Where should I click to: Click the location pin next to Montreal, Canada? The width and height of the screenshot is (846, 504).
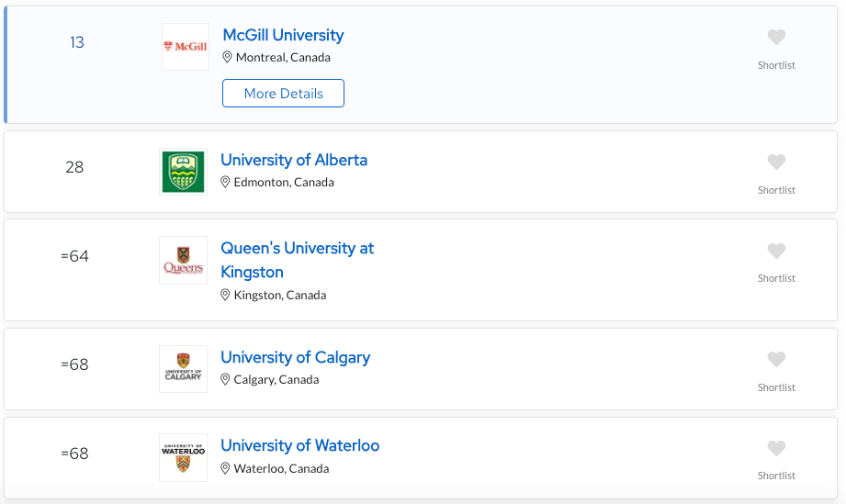coord(227,57)
